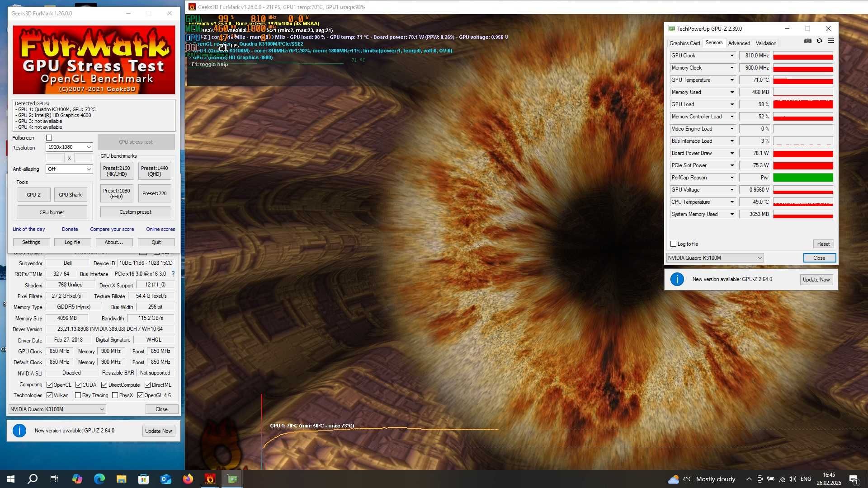Open FurMark Settings
The height and width of the screenshot is (488, 868).
[31, 242]
